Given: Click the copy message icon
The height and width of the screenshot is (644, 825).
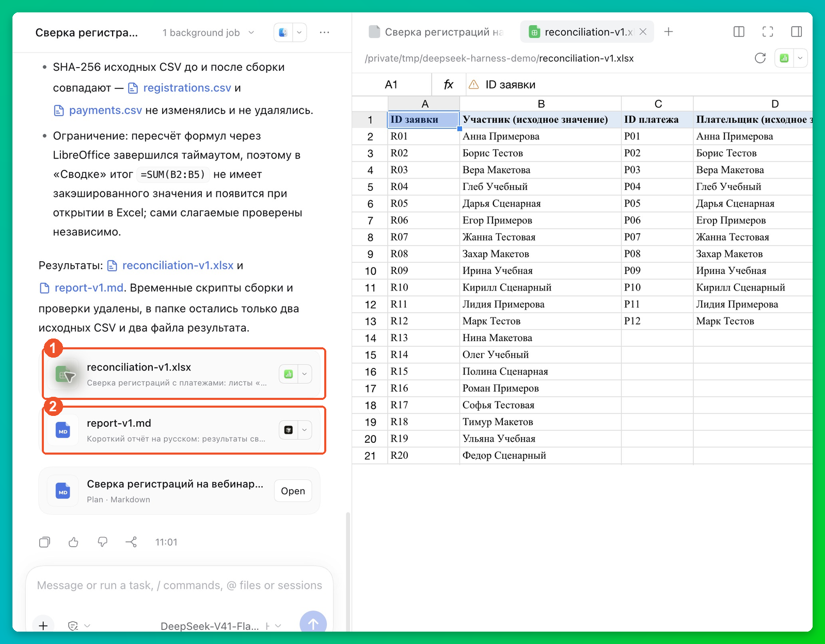Looking at the screenshot, I should click(x=44, y=542).
